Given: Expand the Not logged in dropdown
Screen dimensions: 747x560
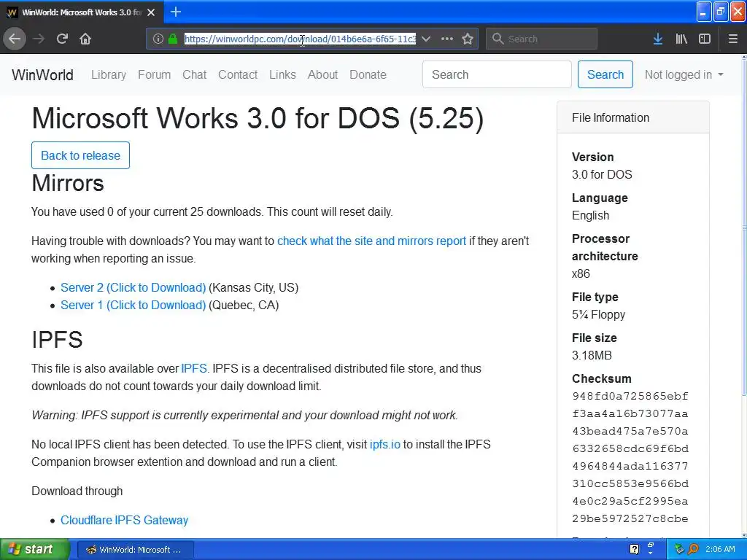Looking at the screenshot, I should tap(684, 75).
